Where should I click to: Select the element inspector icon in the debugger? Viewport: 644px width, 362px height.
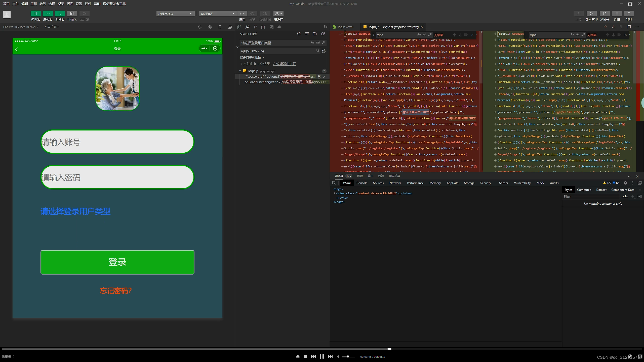click(334, 183)
